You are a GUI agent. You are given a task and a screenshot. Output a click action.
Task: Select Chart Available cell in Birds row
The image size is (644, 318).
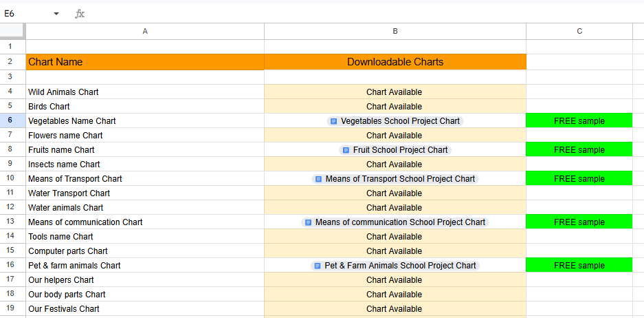click(x=395, y=106)
